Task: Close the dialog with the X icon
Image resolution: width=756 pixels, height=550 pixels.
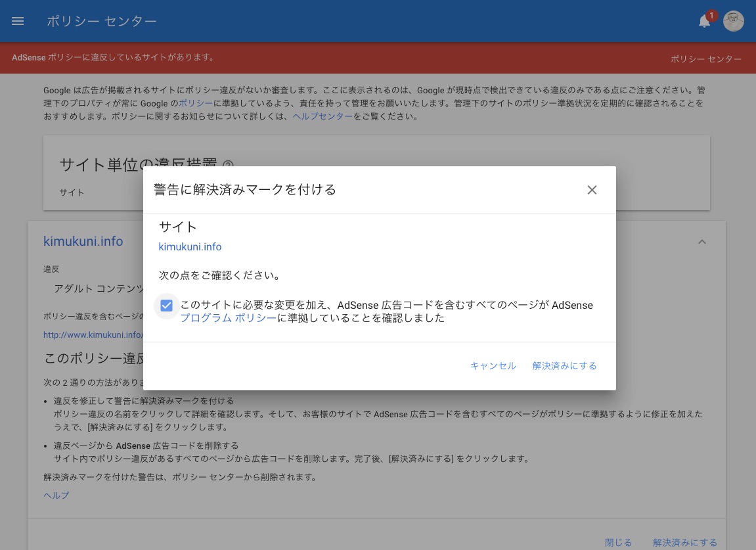Action: click(592, 190)
